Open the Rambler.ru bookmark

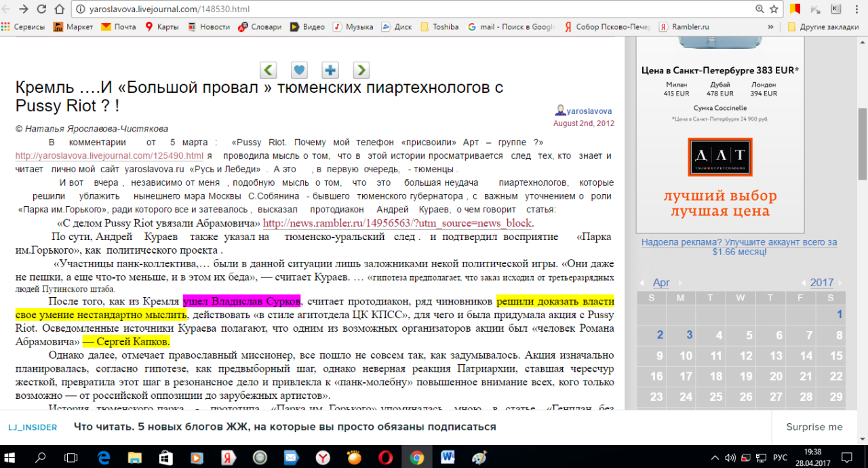coord(683,27)
